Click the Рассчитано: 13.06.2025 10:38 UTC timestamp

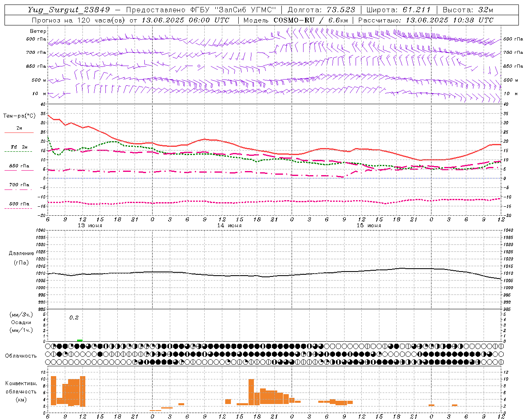pyautogui.click(x=426, y=20)
